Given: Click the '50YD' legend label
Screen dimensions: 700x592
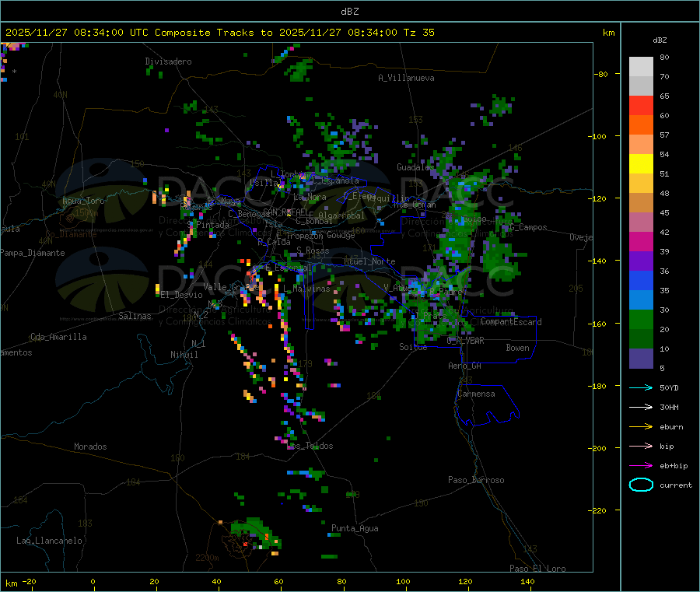Looking at the screenshot, I should pos(669,387).
